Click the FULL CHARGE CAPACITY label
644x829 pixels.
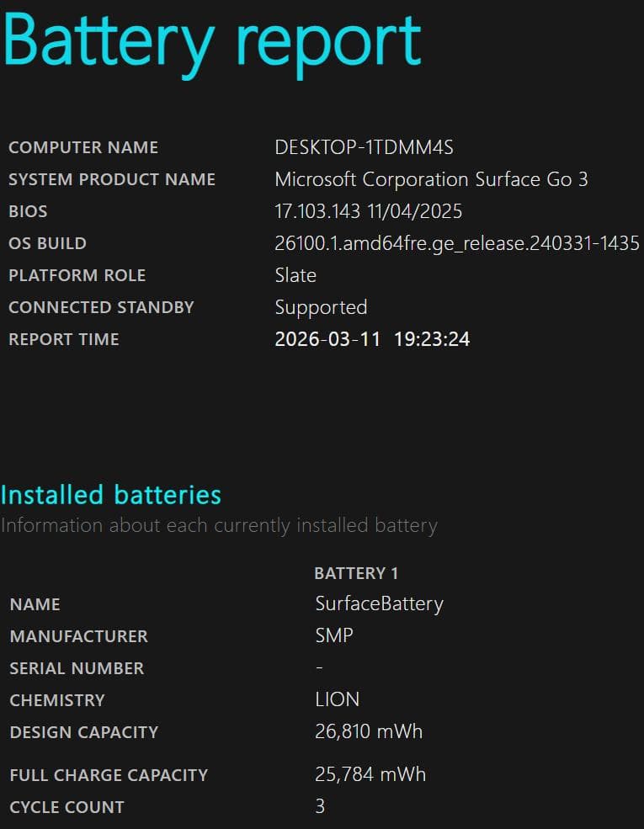click(109, 776)
